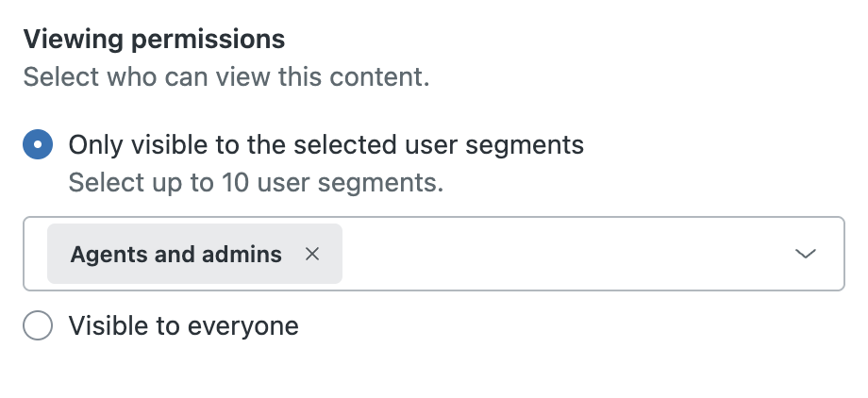Open the user segments dropdown chevron
The image size is (868, 398).
805,254
